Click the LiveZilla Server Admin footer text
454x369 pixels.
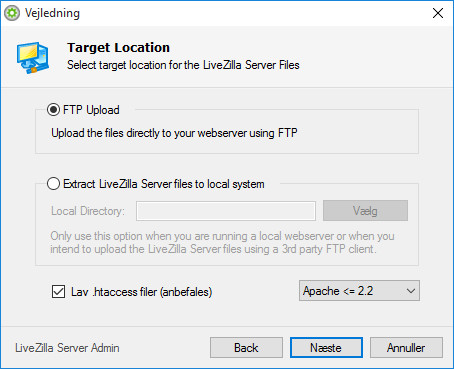67,348
